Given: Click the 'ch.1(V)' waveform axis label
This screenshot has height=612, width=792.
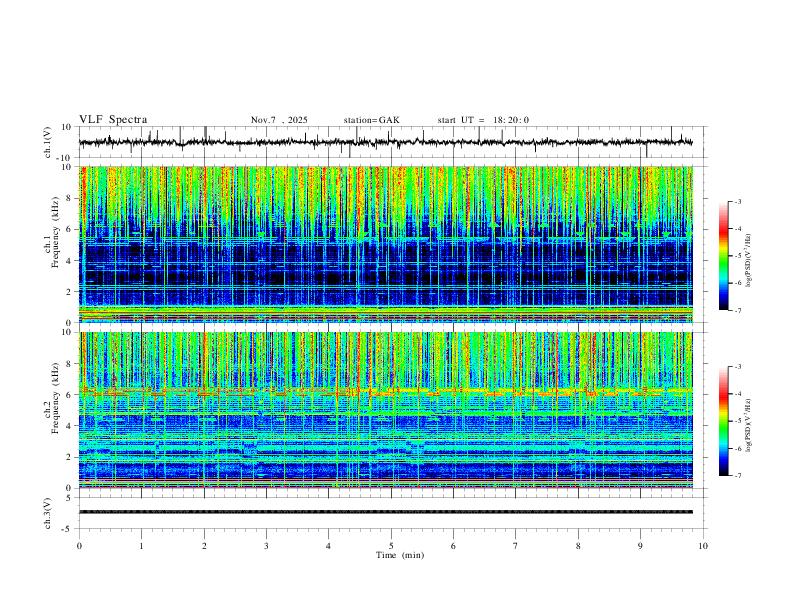Looking at the screenshot, I should point(48,142).
